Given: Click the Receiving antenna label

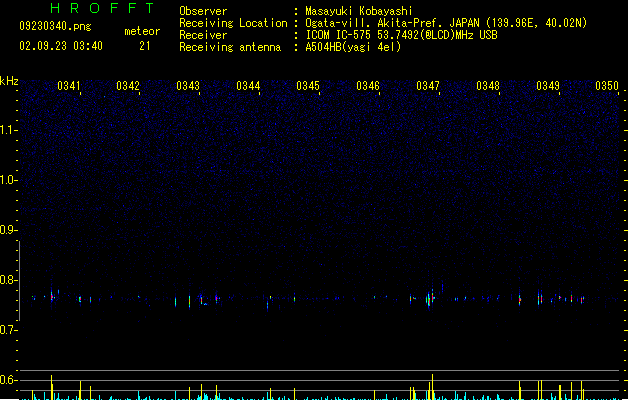Looking at the screenshot, I should [230, 47].
